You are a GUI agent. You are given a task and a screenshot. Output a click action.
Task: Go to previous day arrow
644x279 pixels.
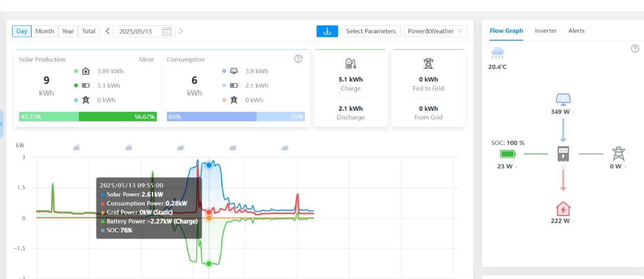click(108, 31)
